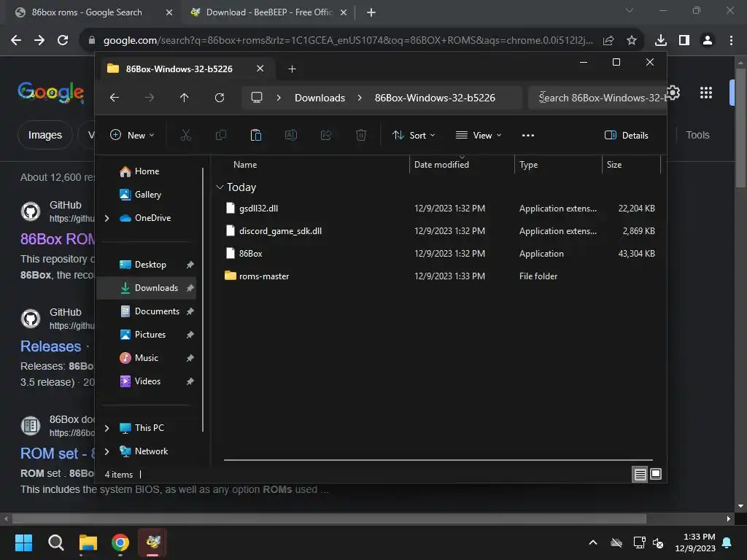Switch to 86box roms Google Search tab

[x=87, y=12]
